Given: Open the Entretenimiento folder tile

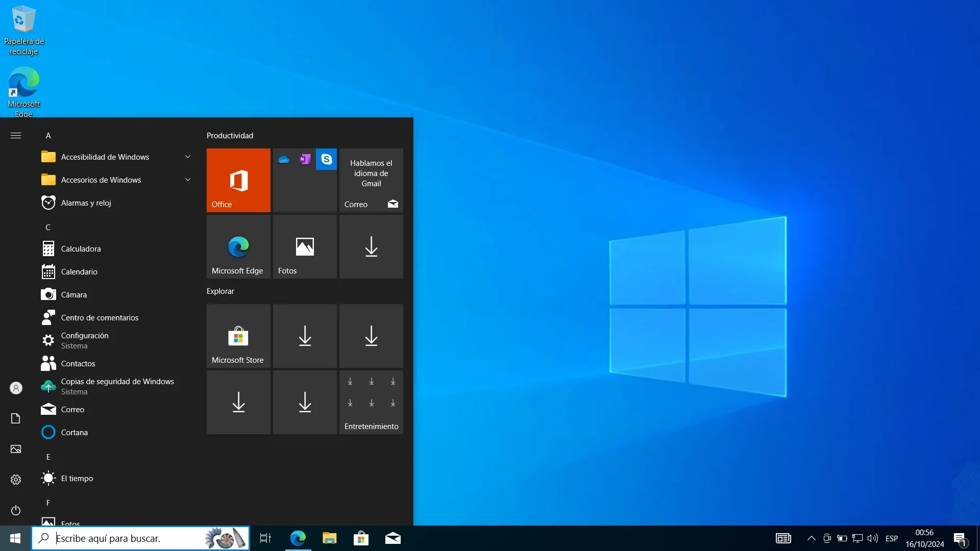Looking at the screenshot, I should (371, 402).
